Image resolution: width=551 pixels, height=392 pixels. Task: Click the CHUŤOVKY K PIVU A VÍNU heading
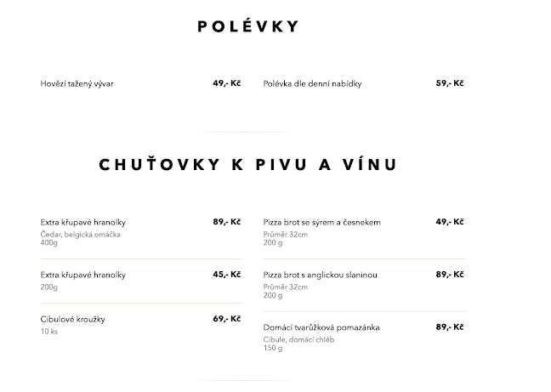click(247, 164)
